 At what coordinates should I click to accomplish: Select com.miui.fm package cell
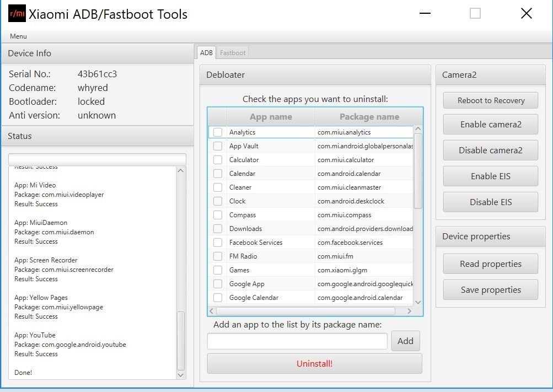pos(364,256)
